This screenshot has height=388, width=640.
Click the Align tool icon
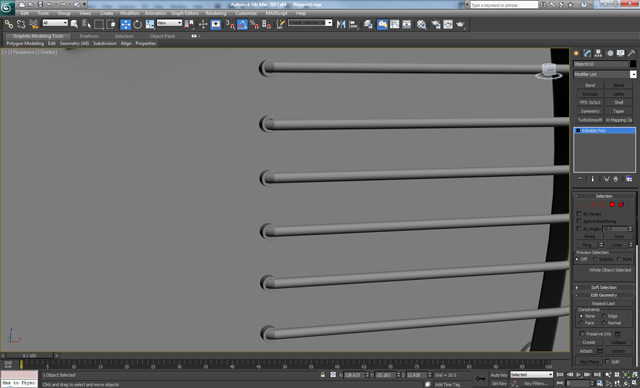click(353, 24)
